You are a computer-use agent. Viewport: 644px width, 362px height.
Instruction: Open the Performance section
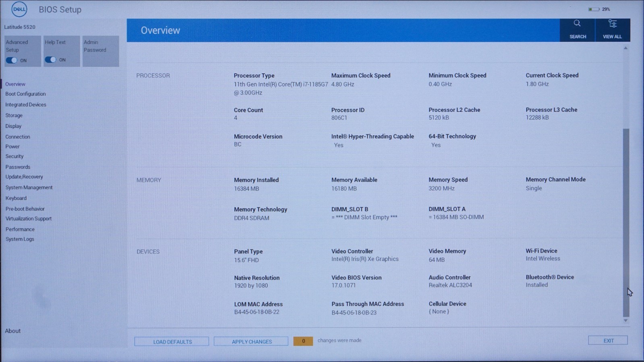(x=20, y=229)
